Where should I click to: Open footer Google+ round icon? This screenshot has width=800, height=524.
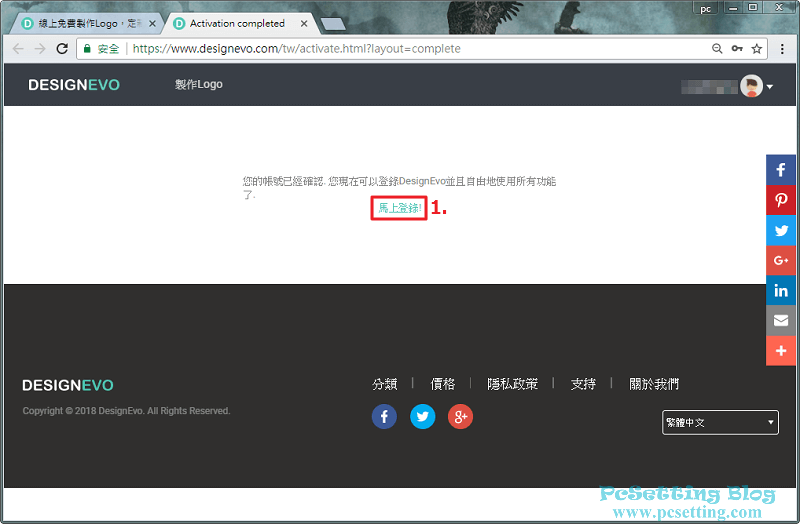[x=460, y=417]
